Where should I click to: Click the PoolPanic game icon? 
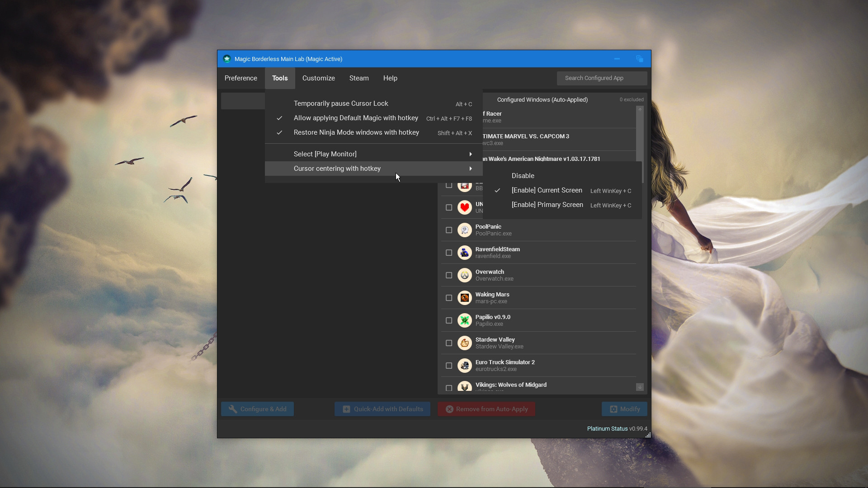pyautogui.click(x=465, y=230)
